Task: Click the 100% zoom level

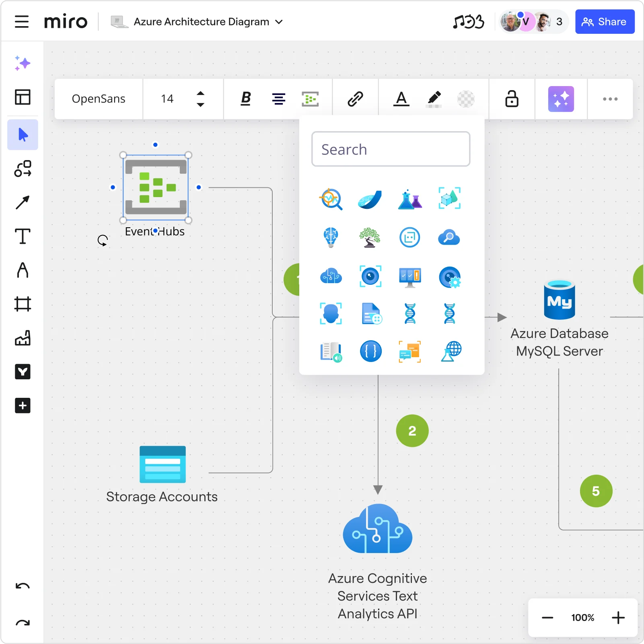Action: 582,617
